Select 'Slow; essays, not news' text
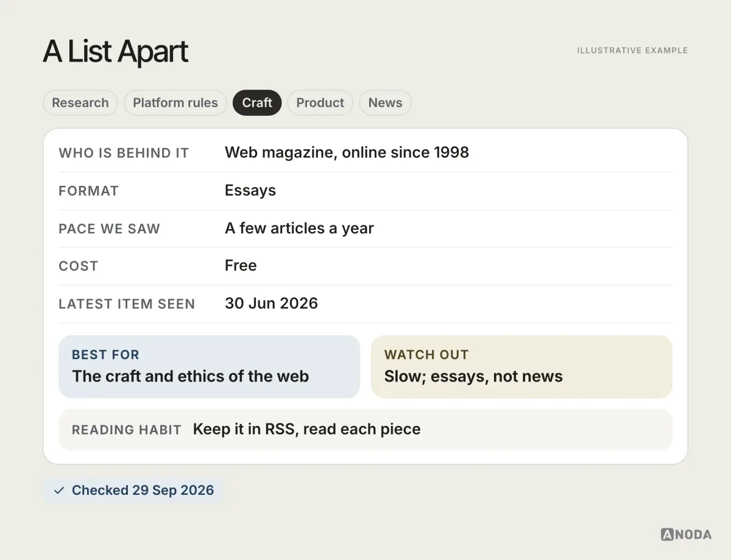 point(473,377)
